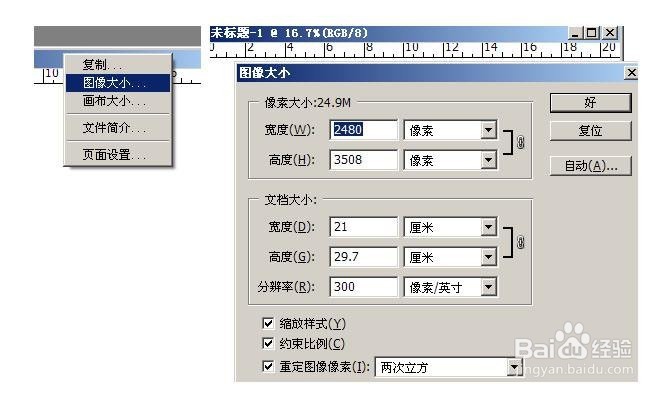Maximize the 未标题-1 document window
This screenshot has height=393, width=671.
(x=591, y=33)
